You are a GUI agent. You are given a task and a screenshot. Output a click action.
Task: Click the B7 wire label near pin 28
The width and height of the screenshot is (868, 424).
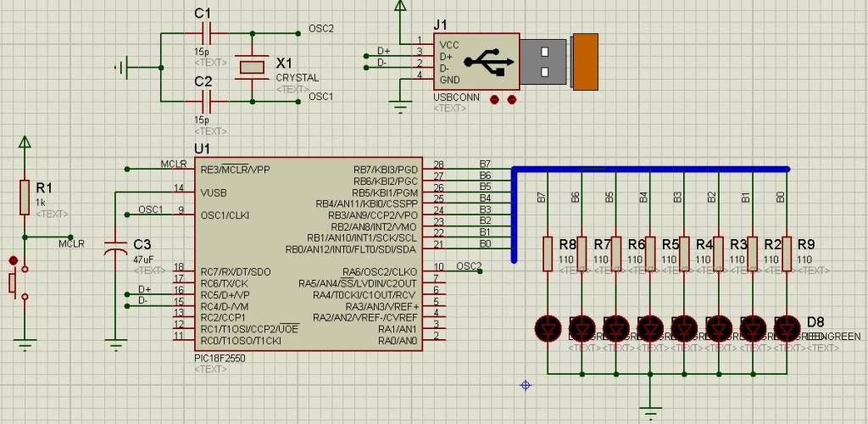[x=486, y=164]
